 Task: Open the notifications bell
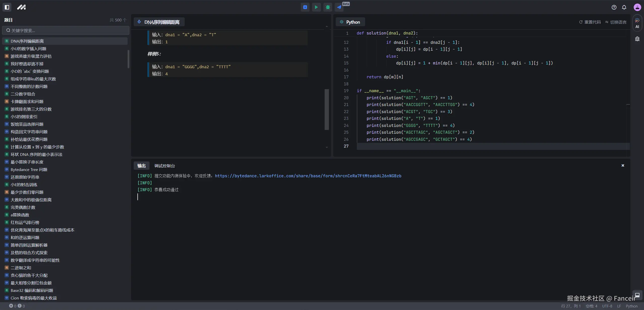624,7
